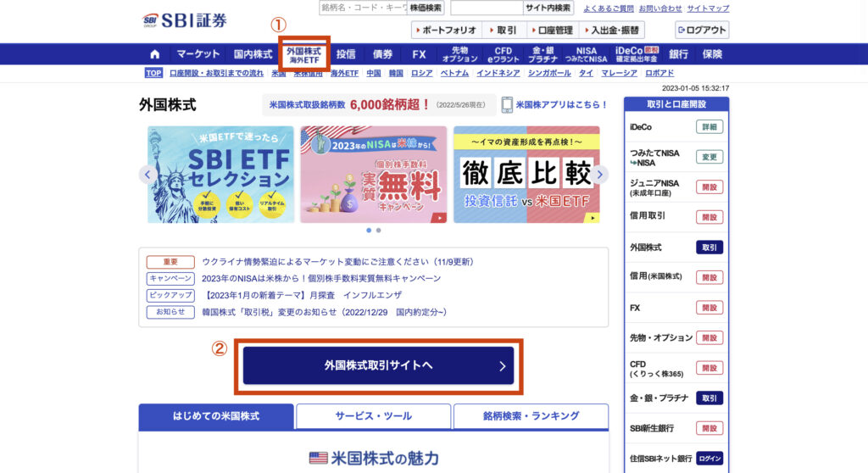Select the second carousel dot indicator

pos(379,231)
